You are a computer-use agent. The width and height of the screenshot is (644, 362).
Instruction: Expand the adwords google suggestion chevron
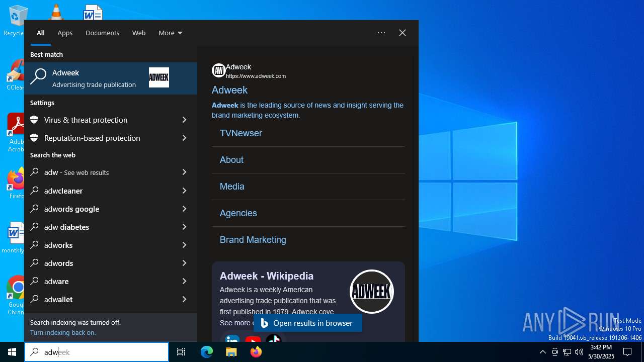click(x=184, y=209)
